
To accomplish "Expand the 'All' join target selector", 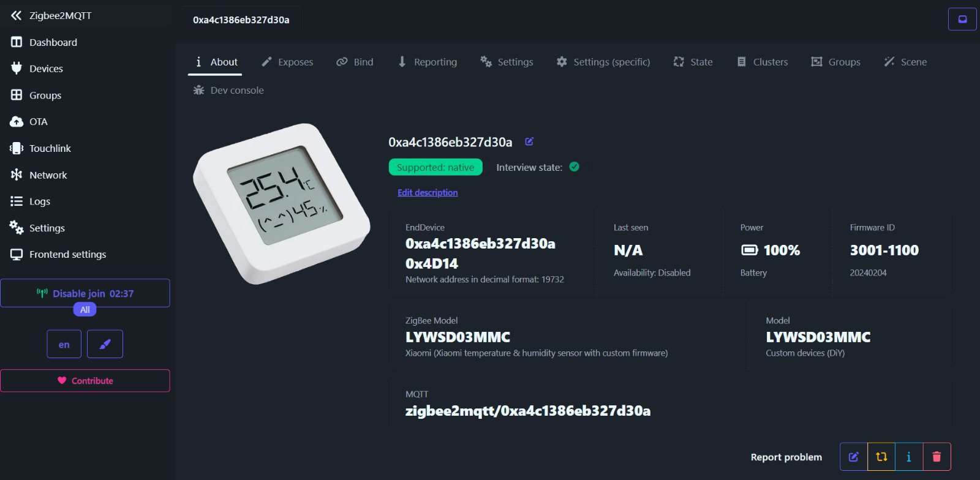I will (85, 310).
